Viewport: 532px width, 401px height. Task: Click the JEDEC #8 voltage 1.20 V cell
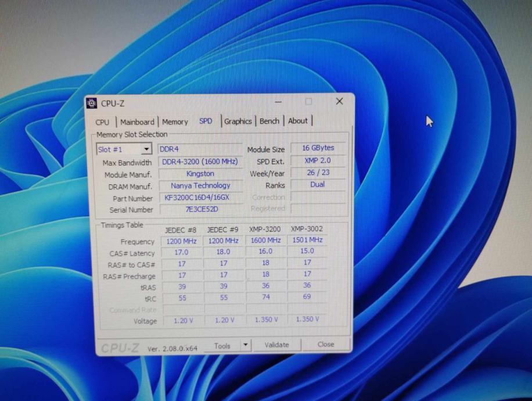pyautogui.click(x=184, y=321)
